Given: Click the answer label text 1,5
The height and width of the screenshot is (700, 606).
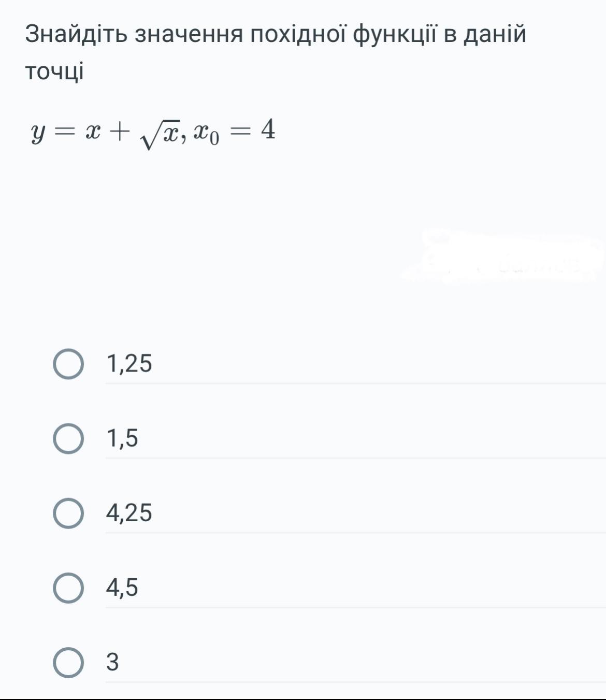Looking at the screenshot, I should (x=122, y=438).
